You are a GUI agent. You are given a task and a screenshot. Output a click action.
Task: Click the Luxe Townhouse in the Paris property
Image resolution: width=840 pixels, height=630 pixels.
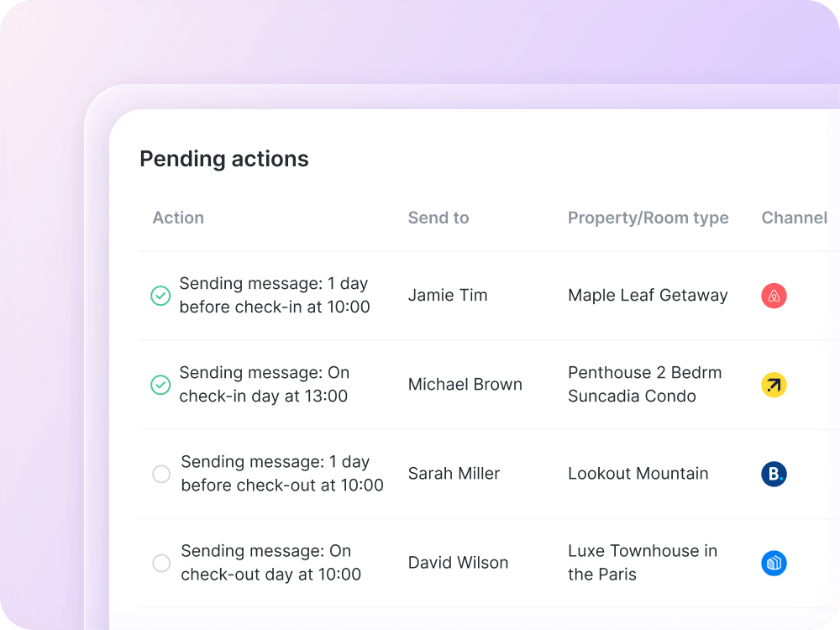click(x=643, y=562)
